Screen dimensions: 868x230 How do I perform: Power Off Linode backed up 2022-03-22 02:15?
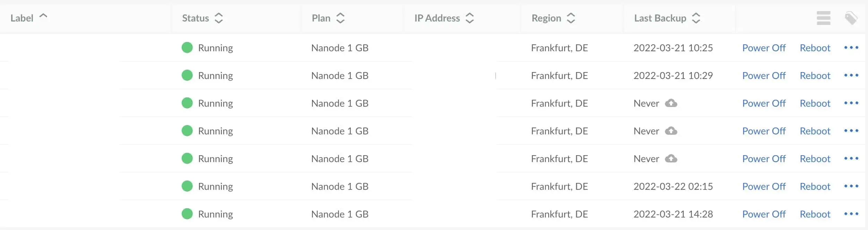(x=764, y=186)
